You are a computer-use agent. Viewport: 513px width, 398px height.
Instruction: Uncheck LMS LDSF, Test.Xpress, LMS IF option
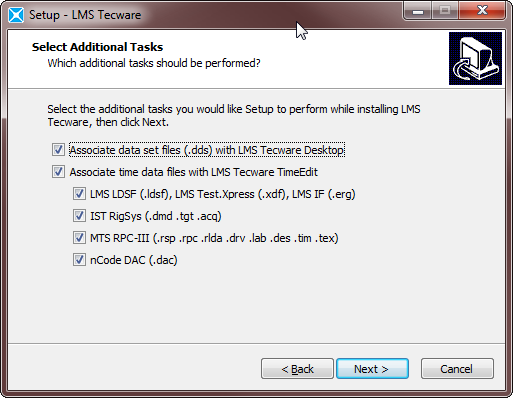pyautogui.click(x=79, y=194)
